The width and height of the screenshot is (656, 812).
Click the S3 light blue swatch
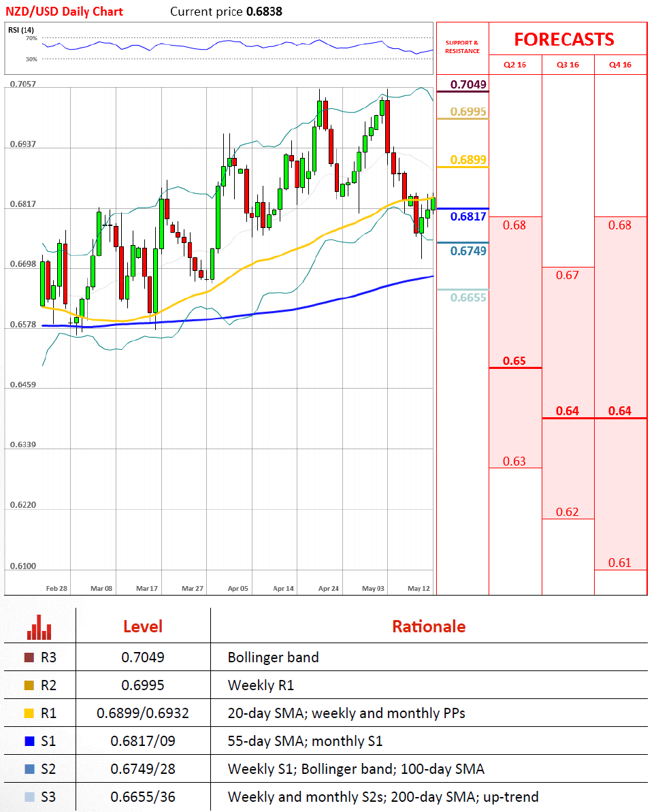[x=29, y=796]
